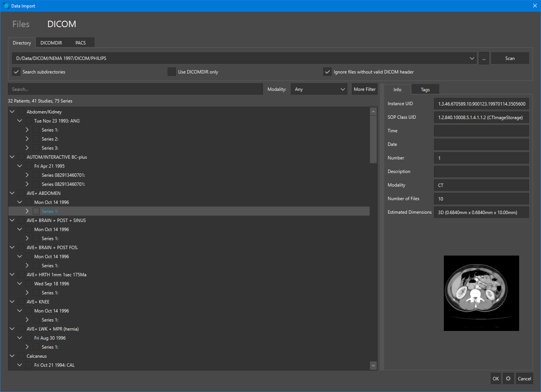Check the Wed Sep 18 1996 study checkbox
This screenshot has width=541, height=392.
click(29, 283)
